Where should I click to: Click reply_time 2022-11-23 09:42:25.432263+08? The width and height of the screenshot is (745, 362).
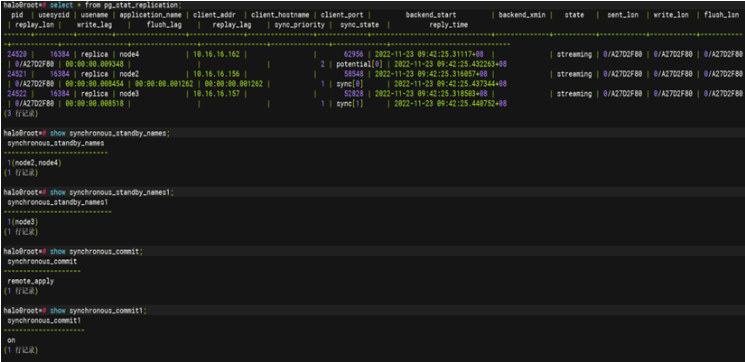point(450,64)
